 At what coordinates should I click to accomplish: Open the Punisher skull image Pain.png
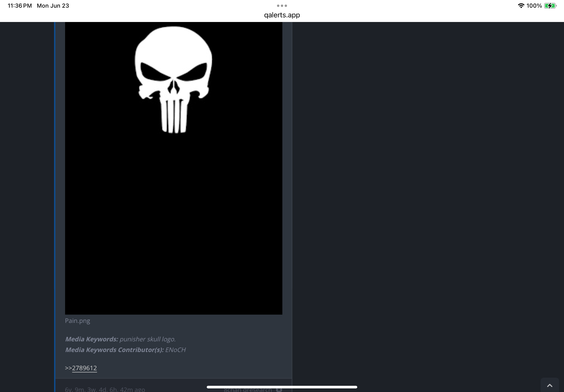(174, 168)
